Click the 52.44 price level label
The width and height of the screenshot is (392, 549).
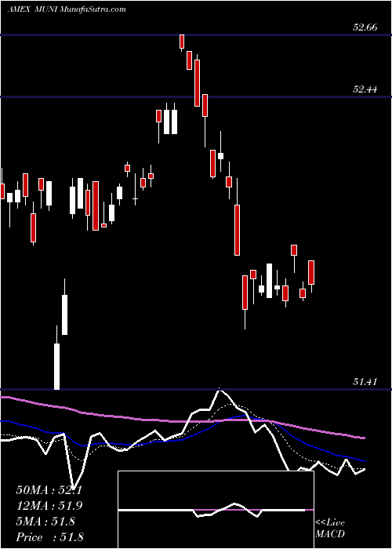click(365, 89)
